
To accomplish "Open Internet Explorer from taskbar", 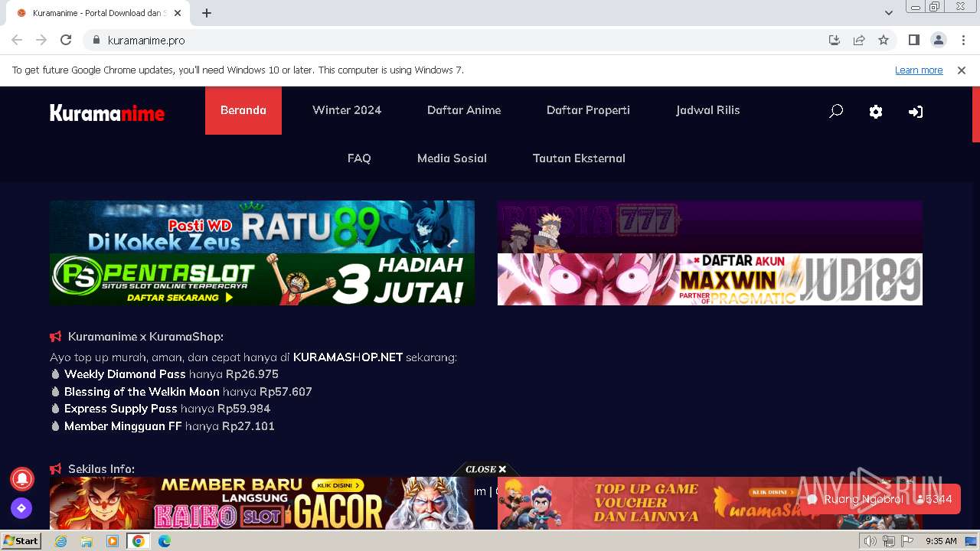I will tap(61, 541).
